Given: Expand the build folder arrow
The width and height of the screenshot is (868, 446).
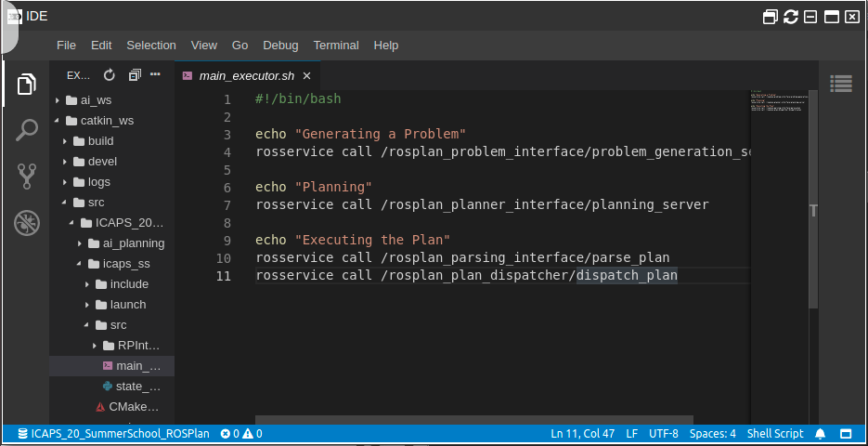Looking at the screenshot, I should click(x=65, y=141).
